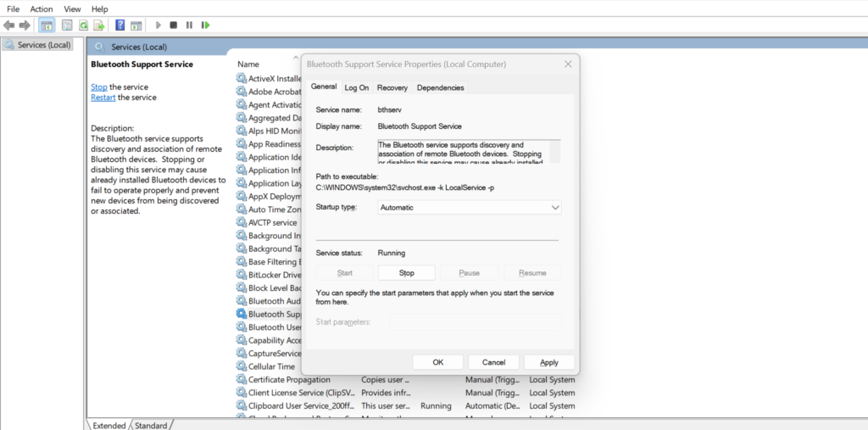Switch to the Dependencies tab
868x430 pixels.
tap(440, 87)
